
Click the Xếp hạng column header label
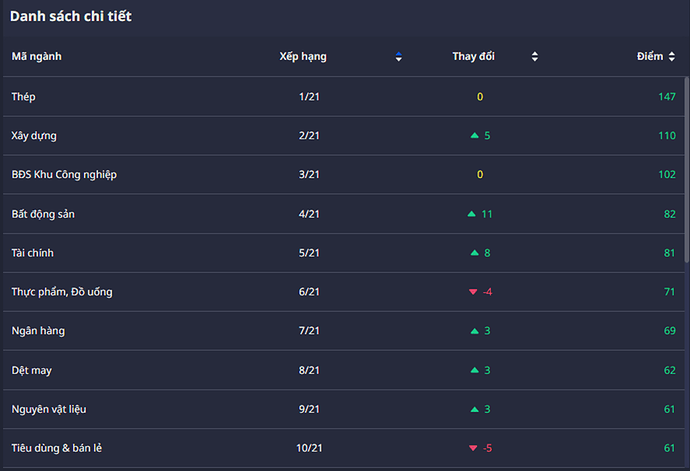303,57
